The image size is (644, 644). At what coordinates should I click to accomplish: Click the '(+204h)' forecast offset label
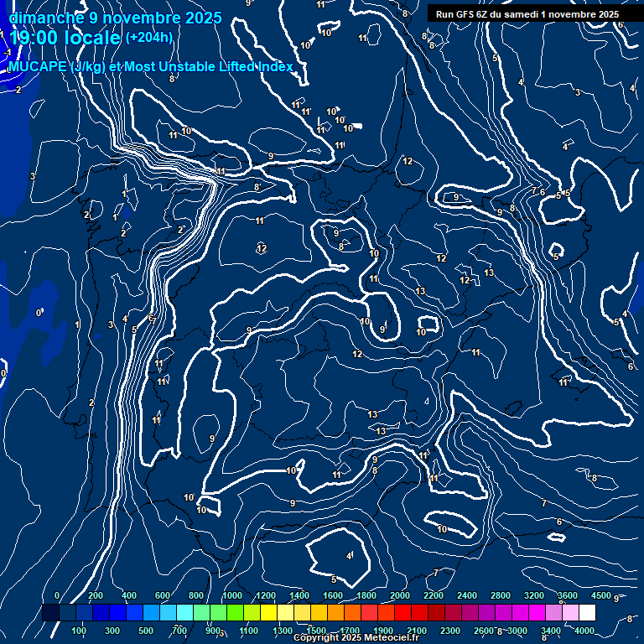coord(149,38)
